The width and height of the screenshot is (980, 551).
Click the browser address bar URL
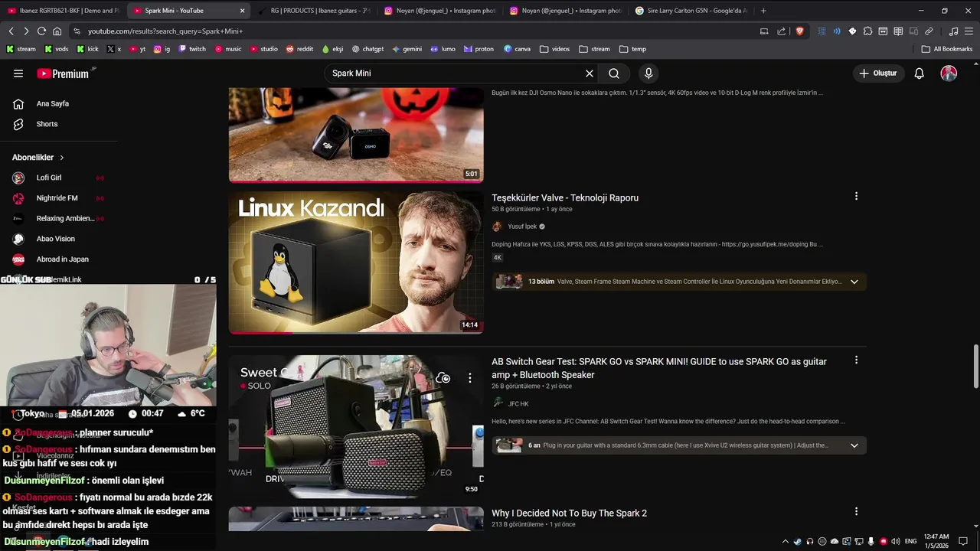click(165, 31)
